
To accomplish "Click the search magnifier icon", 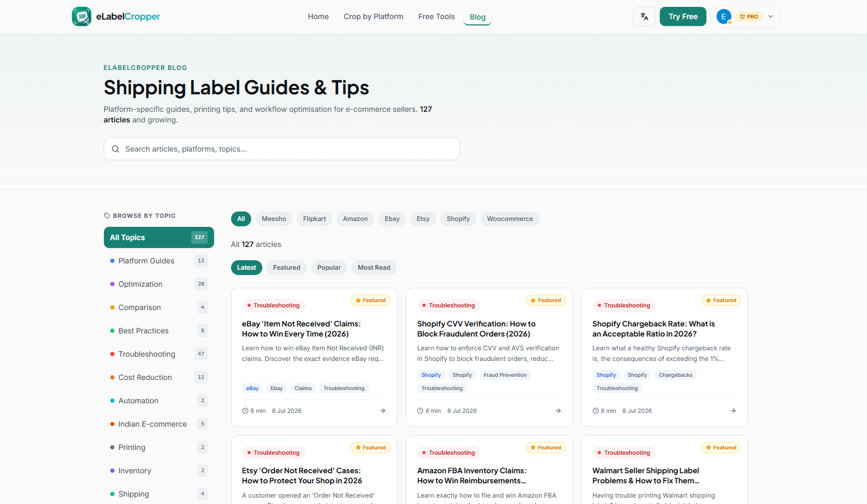I will click(x=116, y=149).
